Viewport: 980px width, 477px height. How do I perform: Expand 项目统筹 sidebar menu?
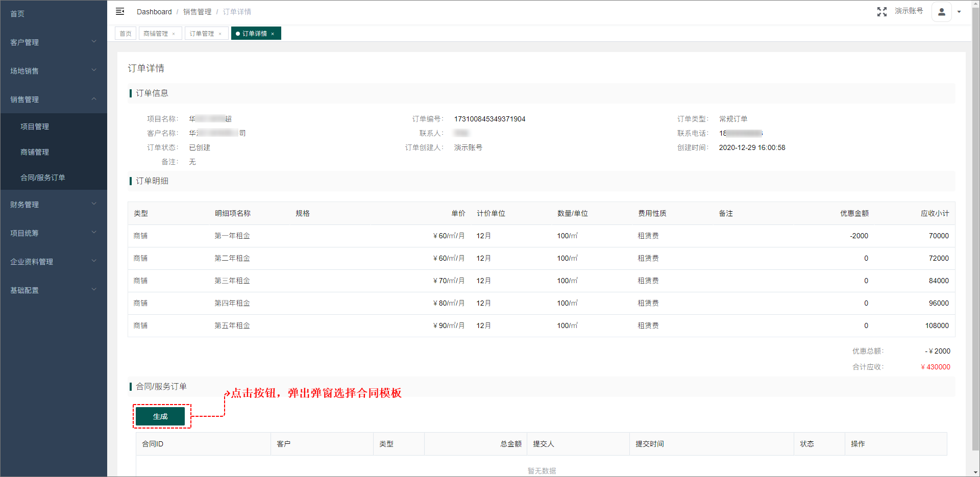tap(54, 233)
